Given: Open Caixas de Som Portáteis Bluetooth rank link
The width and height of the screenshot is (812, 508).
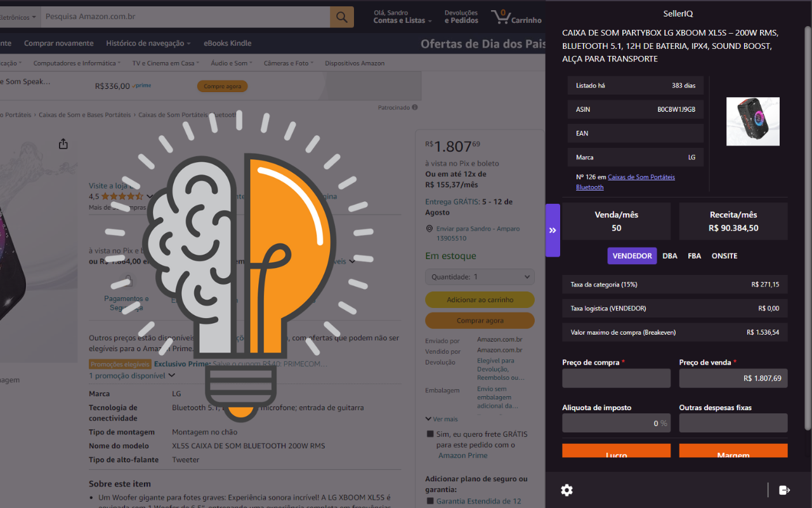Looking at the screenshot, I should click(625, 182).
